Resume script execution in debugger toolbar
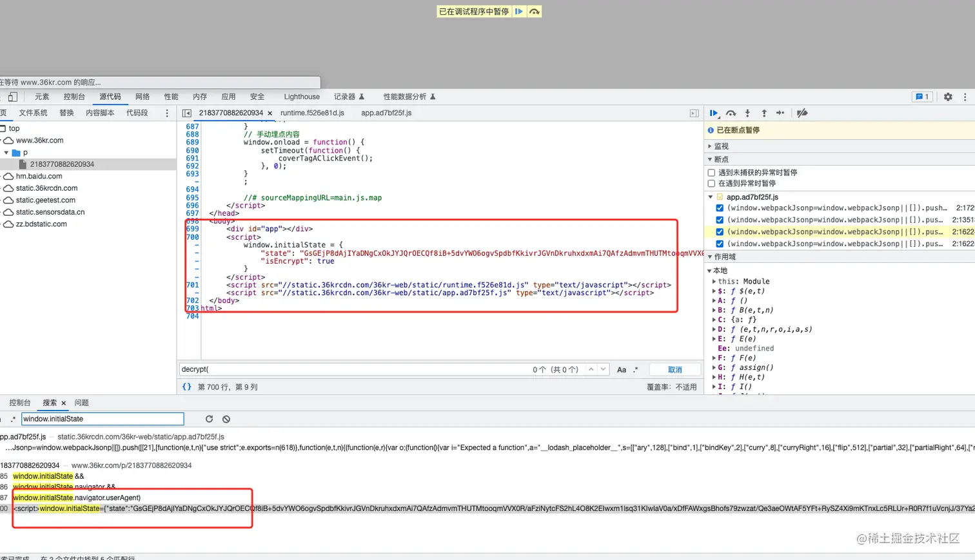 [714, 113]
